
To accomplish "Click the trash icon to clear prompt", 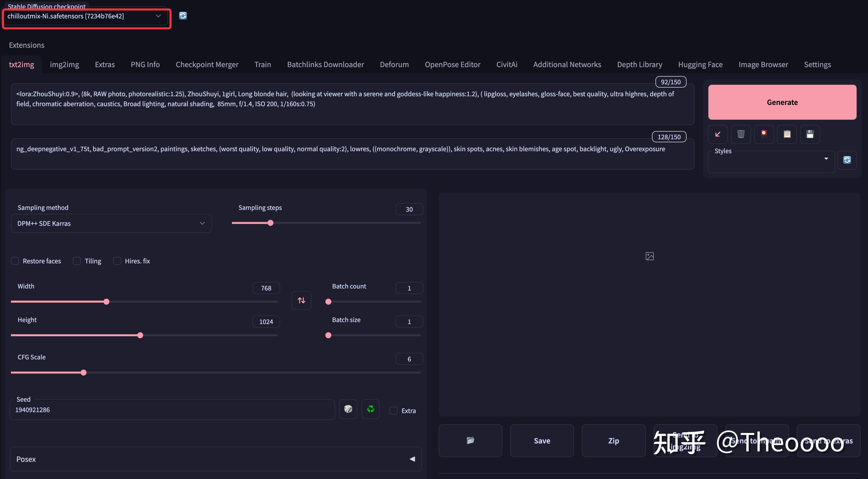I will click(741, 134).
